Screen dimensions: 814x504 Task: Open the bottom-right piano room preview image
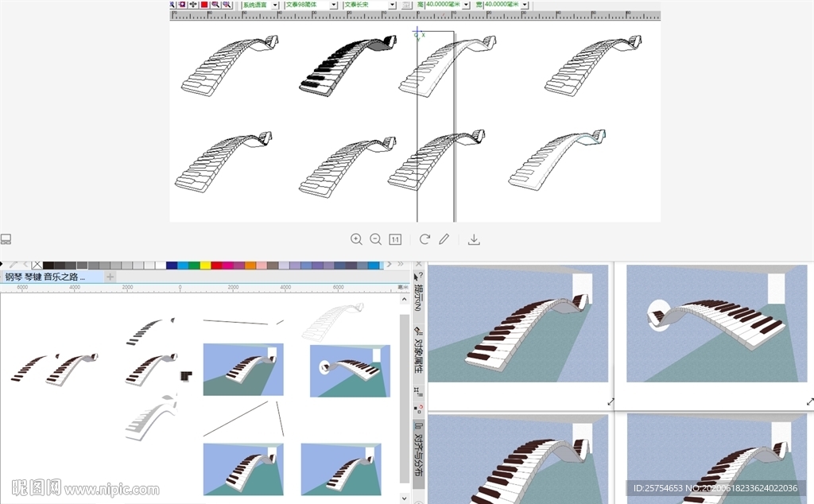(x=717, y=459)
